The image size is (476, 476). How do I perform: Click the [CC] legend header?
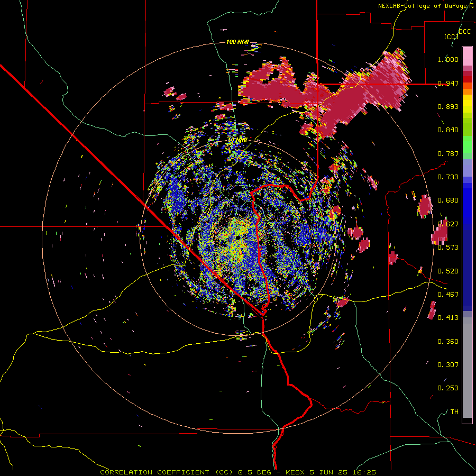point(451,36)
